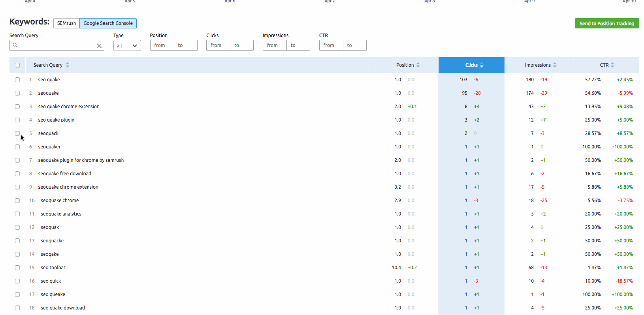
Task: Check the 'seoquake analytics' row checkbox
Action: pyautogui.click(x=17, y=214)
